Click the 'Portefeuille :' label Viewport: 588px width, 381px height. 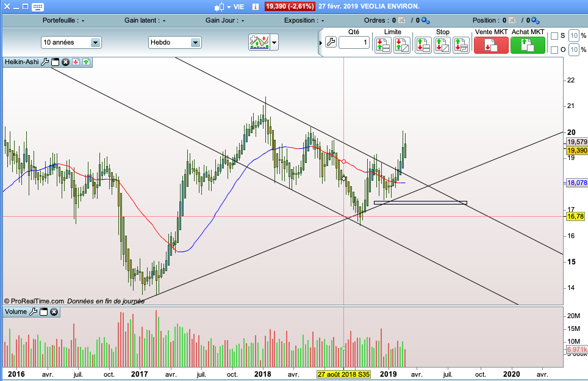pyautogui.click(x=61, y=20)
